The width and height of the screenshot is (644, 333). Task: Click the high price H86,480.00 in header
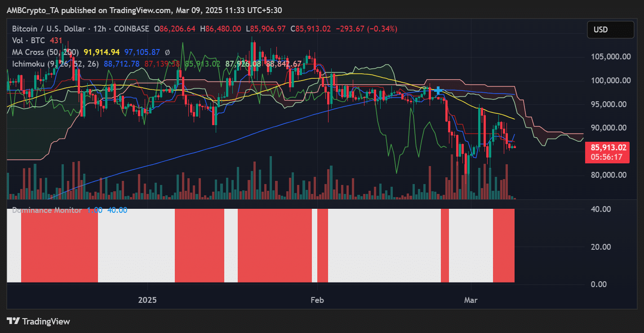tap(220, 29)
